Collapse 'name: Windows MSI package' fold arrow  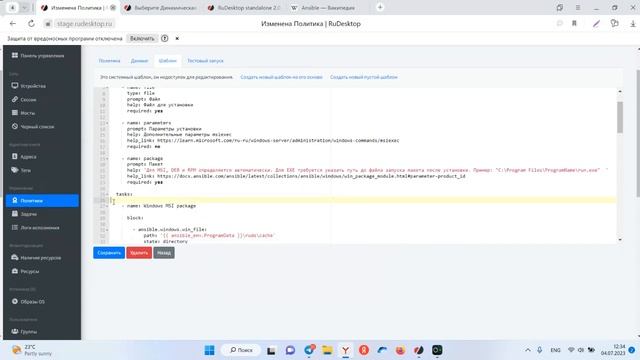107,206
